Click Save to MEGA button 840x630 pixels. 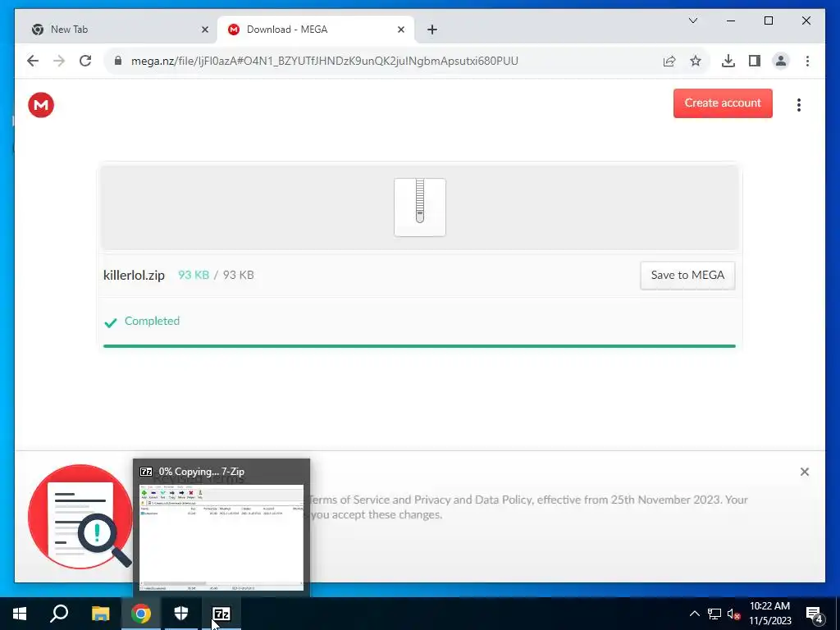point(687,276)
